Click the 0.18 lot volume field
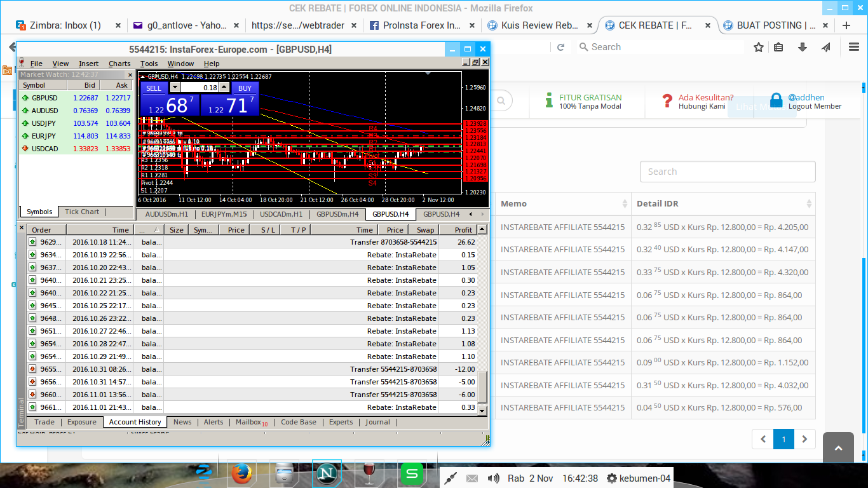868x488 pixels. [x=200, y=88]
